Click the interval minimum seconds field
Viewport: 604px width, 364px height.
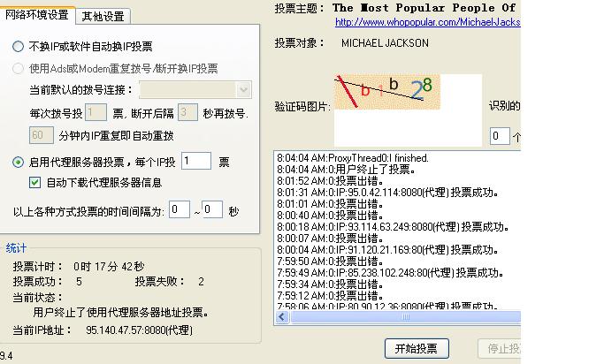pyautogui.click(x=180, y=209)
